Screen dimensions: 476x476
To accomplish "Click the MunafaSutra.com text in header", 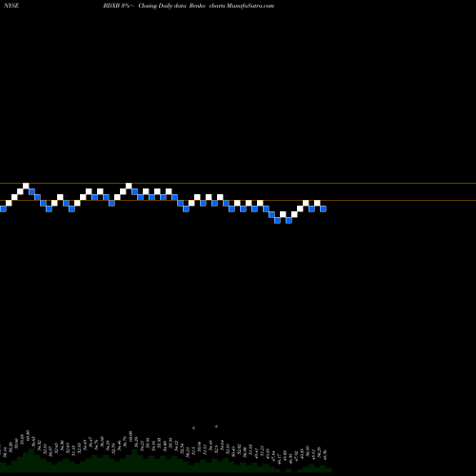I will [250, 6].
